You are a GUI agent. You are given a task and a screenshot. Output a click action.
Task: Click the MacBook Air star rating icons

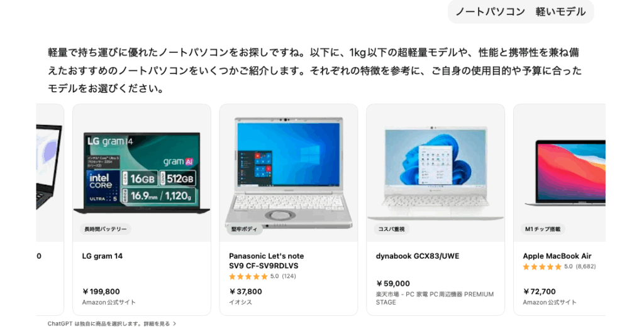pos(541,267)
